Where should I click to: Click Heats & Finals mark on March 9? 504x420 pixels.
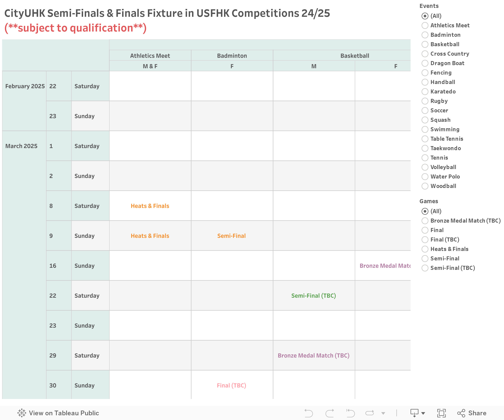pos(150,236)
